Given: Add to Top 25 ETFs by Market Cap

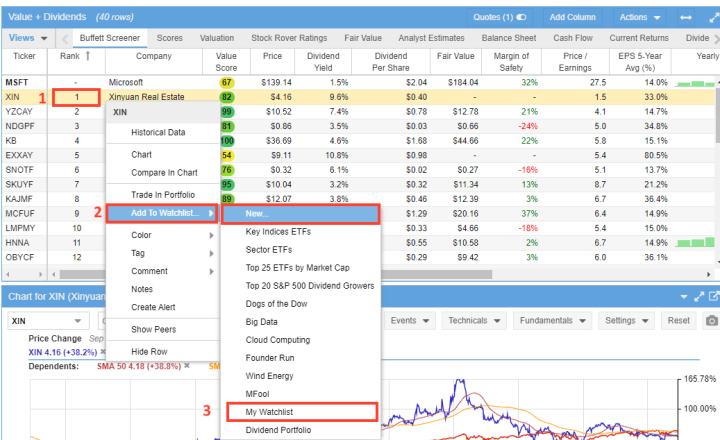Looking at the screenshot, I should 298,267.
